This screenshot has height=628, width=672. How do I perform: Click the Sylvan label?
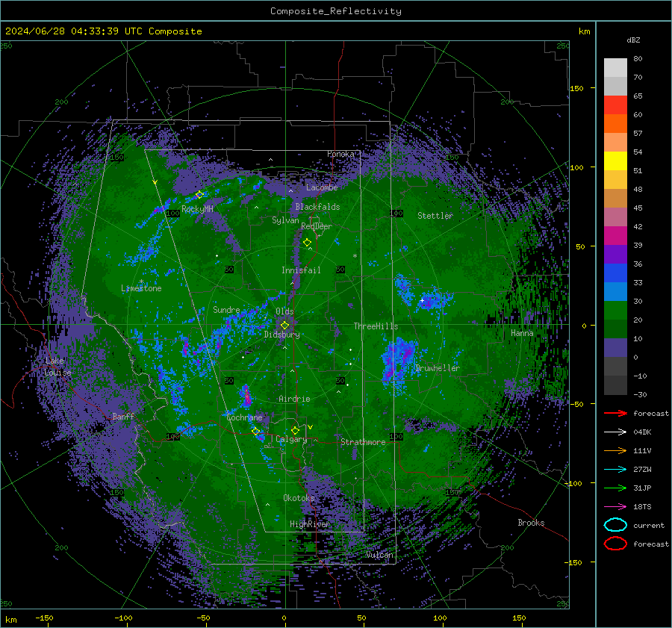tap(285, 220)
